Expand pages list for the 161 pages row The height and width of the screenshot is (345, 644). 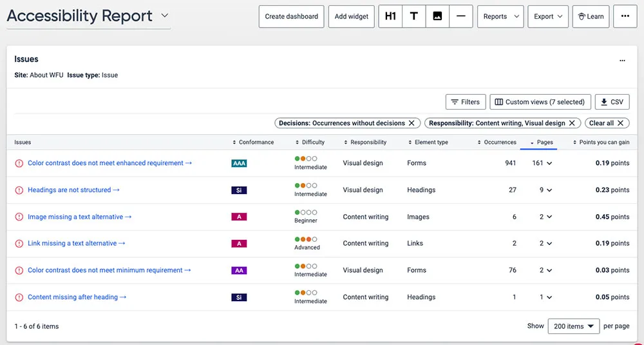(549, 163)
